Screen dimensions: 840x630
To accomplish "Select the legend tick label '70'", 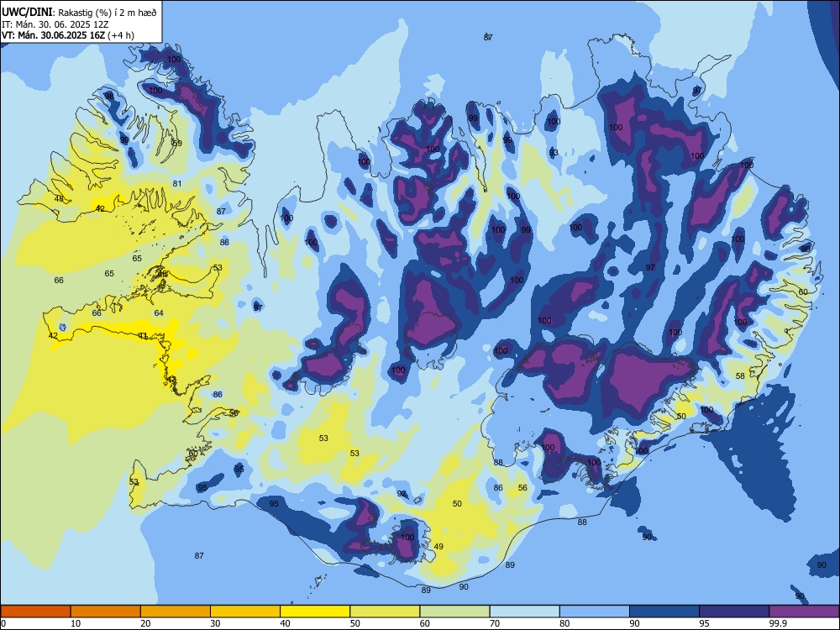I will point(495,623).
